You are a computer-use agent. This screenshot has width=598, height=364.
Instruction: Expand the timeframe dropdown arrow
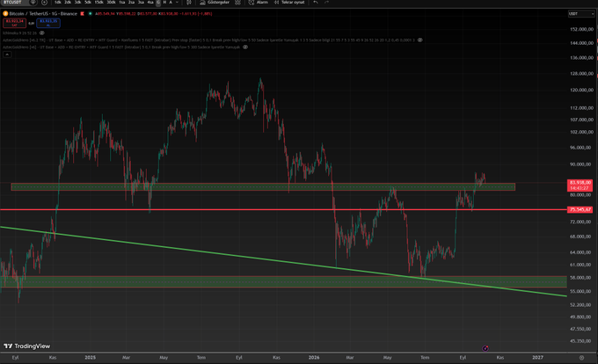point(177,3)
